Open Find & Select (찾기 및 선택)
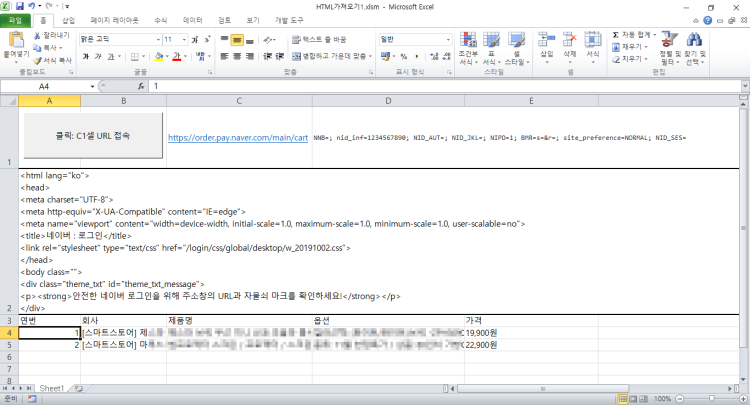750x405 pixels. pos(695,48)
